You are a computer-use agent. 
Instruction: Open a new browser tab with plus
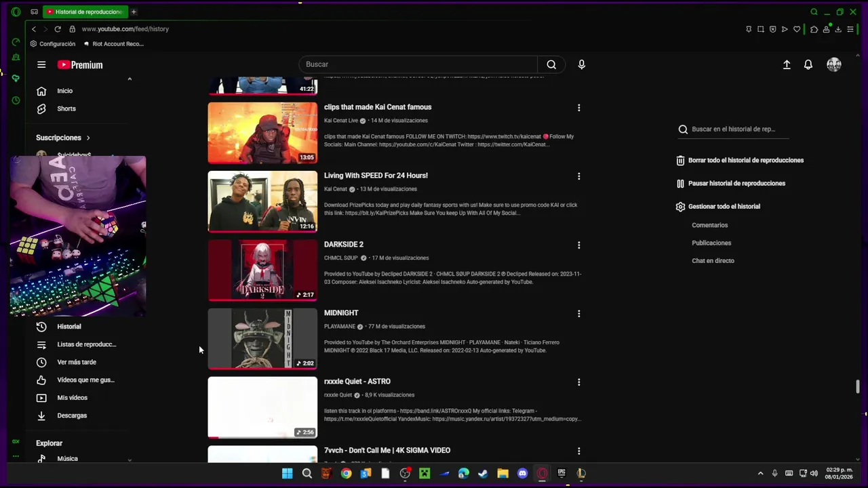tap(134, 12)
